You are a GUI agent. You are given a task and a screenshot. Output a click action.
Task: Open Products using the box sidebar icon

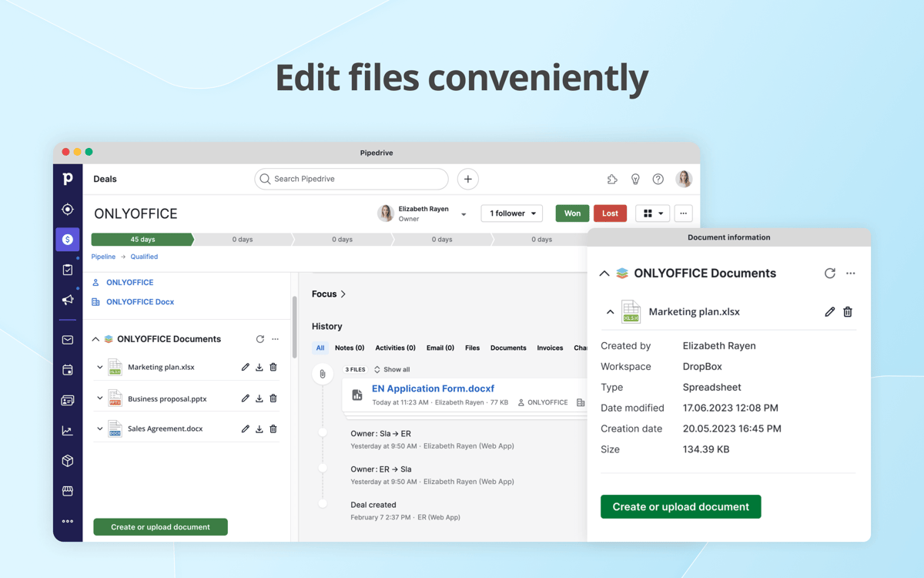(x=68, y=460)
